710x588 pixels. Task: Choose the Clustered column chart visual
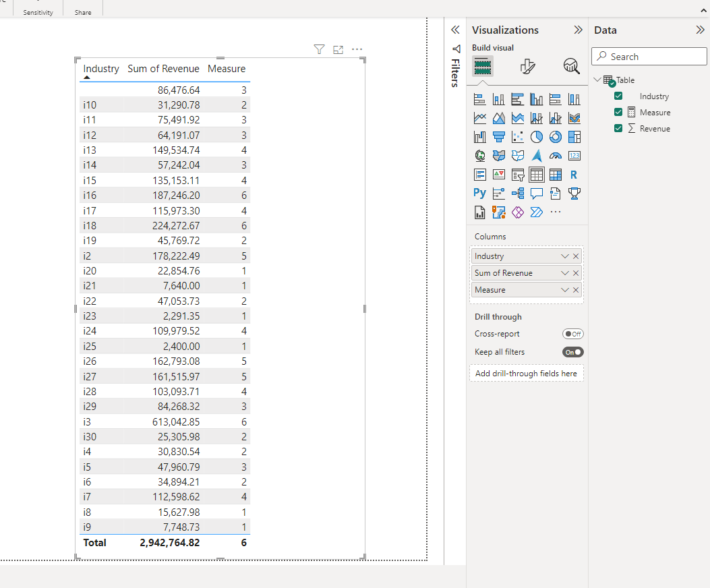pyautogui.click(x=537, y=99)
